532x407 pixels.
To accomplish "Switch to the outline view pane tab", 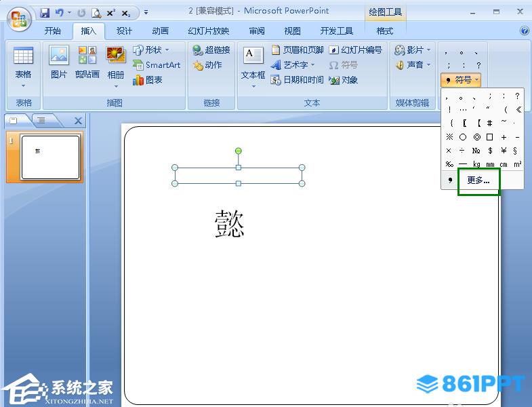I will pos(41,120).
